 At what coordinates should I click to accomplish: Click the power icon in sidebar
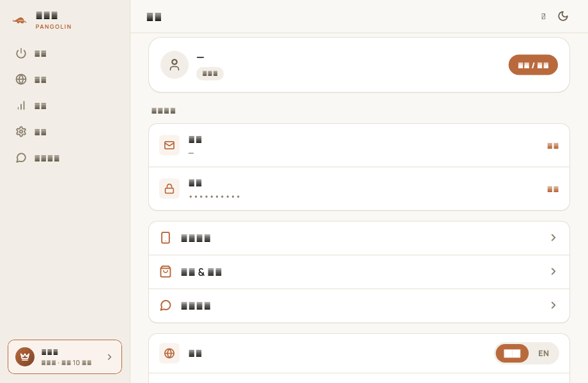(21, 54)
